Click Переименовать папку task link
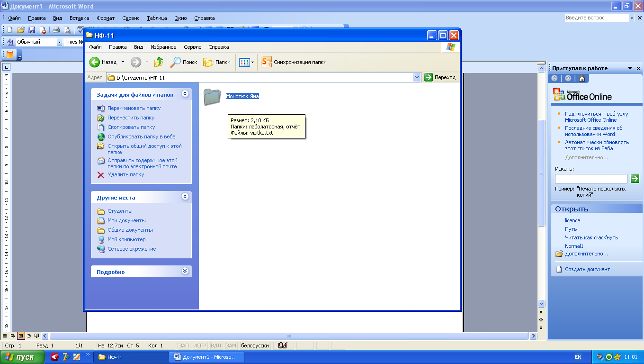This screenshot has height=364, width=644. coord(134,108)
